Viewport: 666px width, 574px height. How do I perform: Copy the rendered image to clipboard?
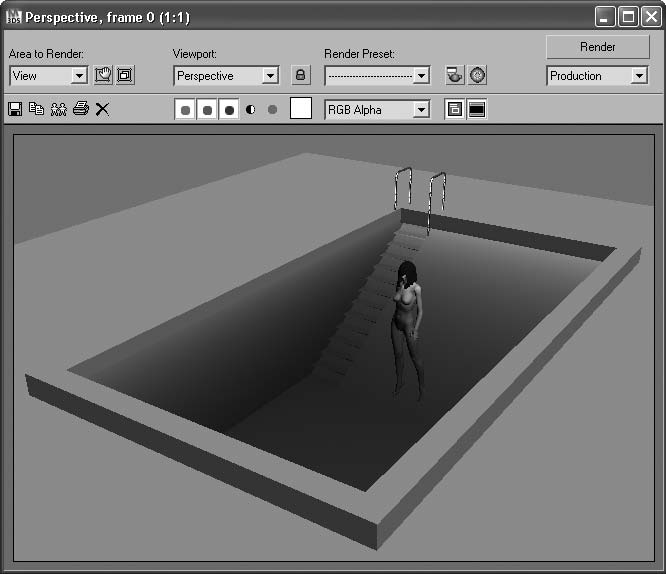[36, 109]
